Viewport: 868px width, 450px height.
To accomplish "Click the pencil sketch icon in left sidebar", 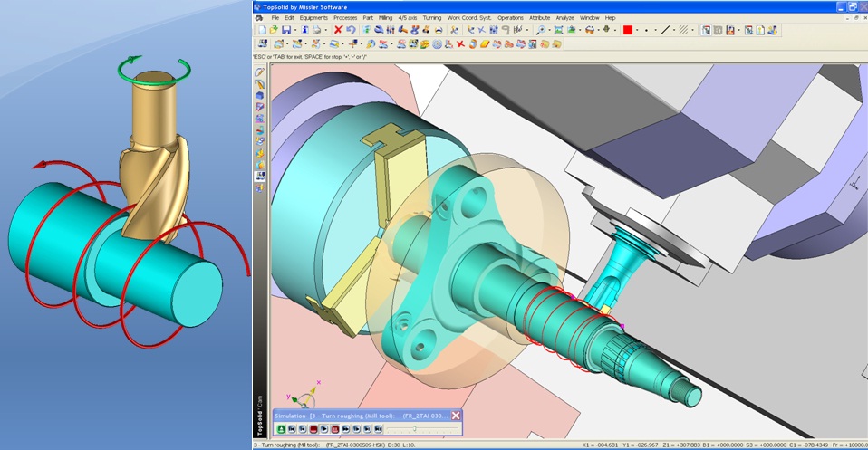I will (259, 72).
